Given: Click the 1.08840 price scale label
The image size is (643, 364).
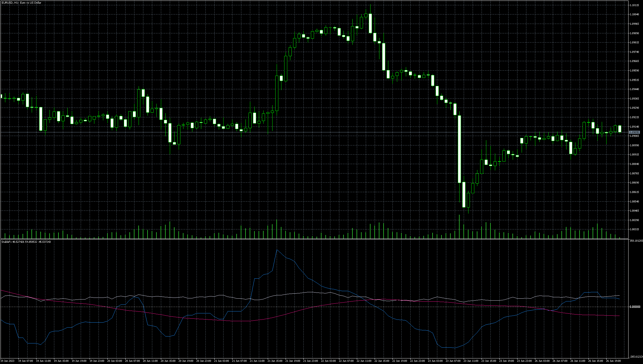Looking at the screenshot, I should (634, 164).
